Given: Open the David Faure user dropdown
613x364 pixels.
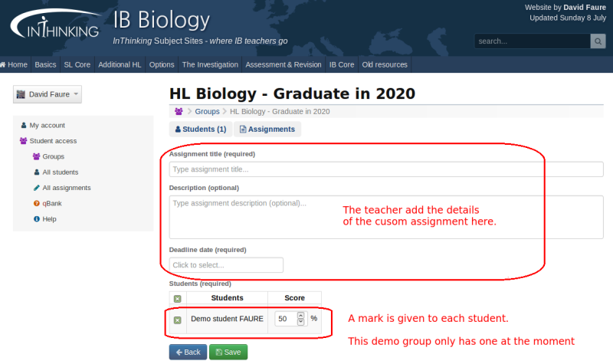Looking at the screenshot, I should coord(48,94).
